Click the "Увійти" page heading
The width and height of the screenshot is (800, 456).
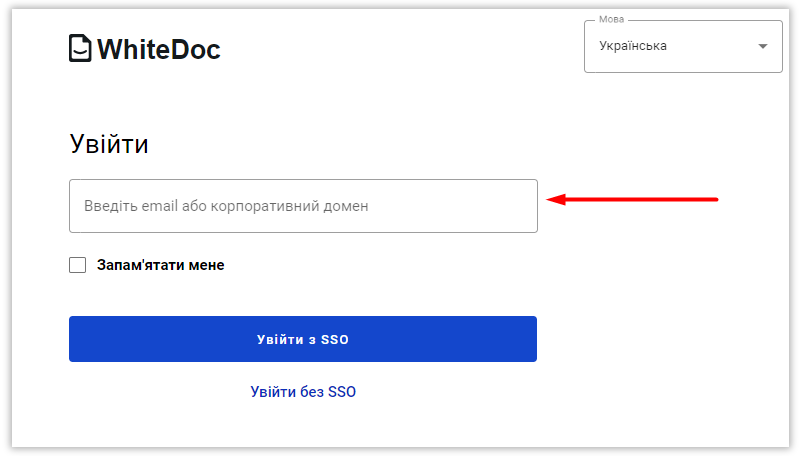tap(109, 144)
